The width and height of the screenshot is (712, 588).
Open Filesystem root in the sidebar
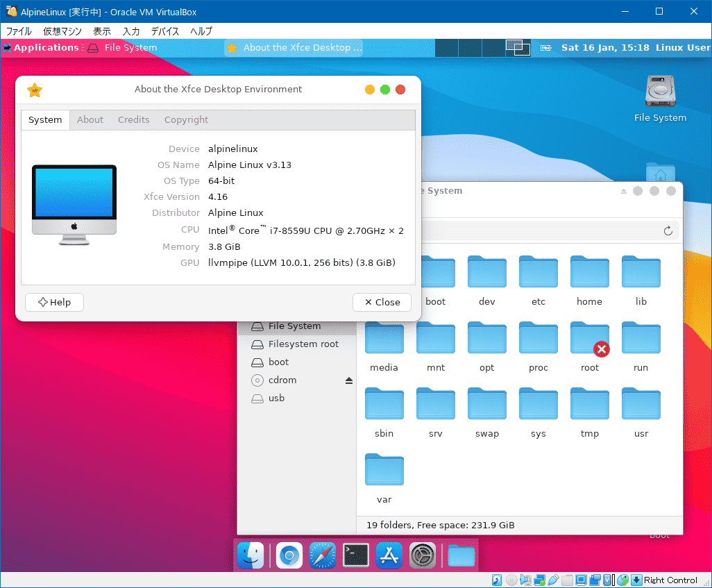click(x=297, y=344)
